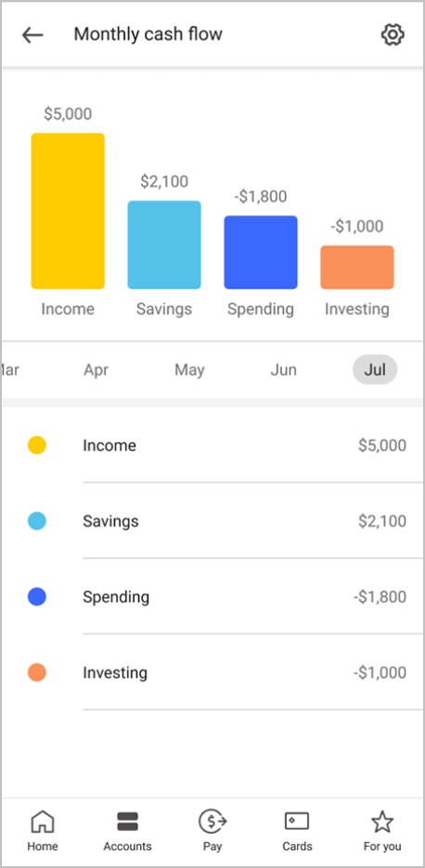Screen dimensions: 425x868
Task: Go back using the arrow icon
Action: click(x=32, y=35)
